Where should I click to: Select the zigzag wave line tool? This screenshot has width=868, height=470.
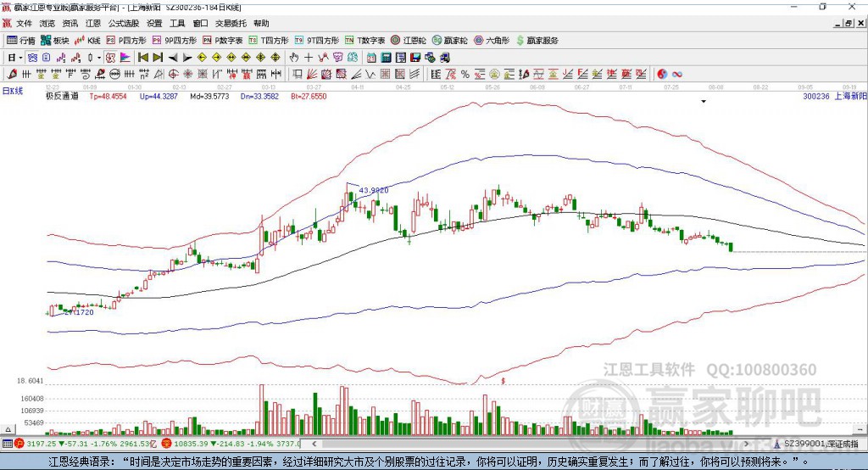(370, 74)
